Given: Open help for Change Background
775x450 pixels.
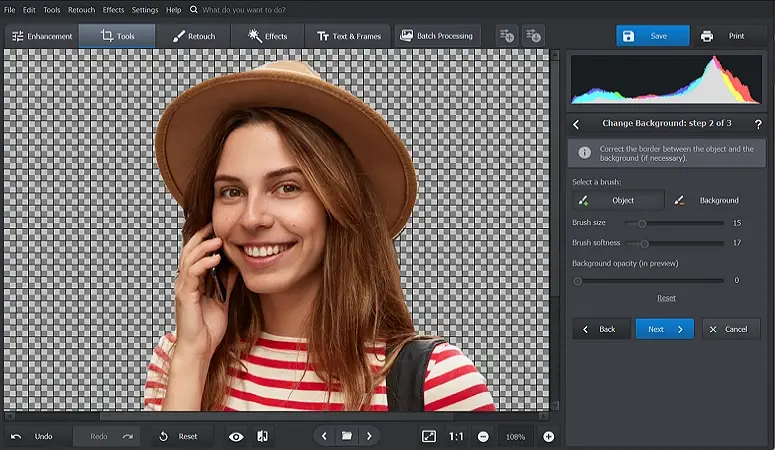Looking at the screenshot, I should pos(758,124).
